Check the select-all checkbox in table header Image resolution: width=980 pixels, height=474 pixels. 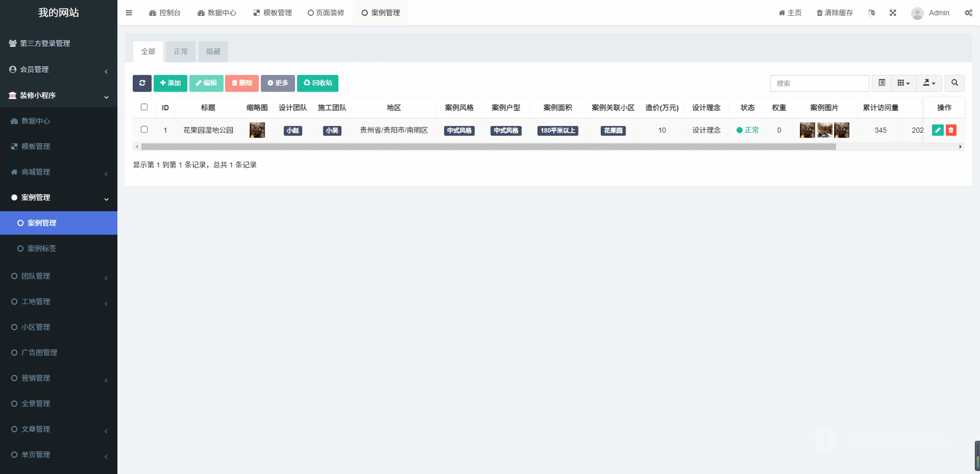[x=144, y=107]
